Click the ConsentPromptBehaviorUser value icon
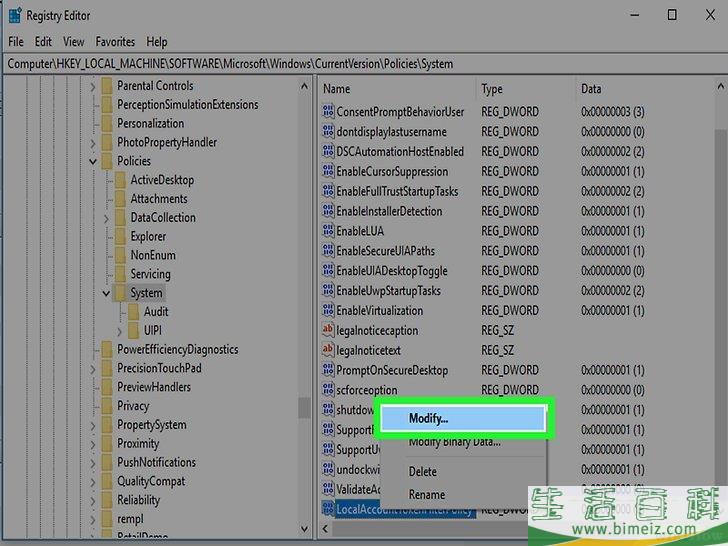 [327, 112]
